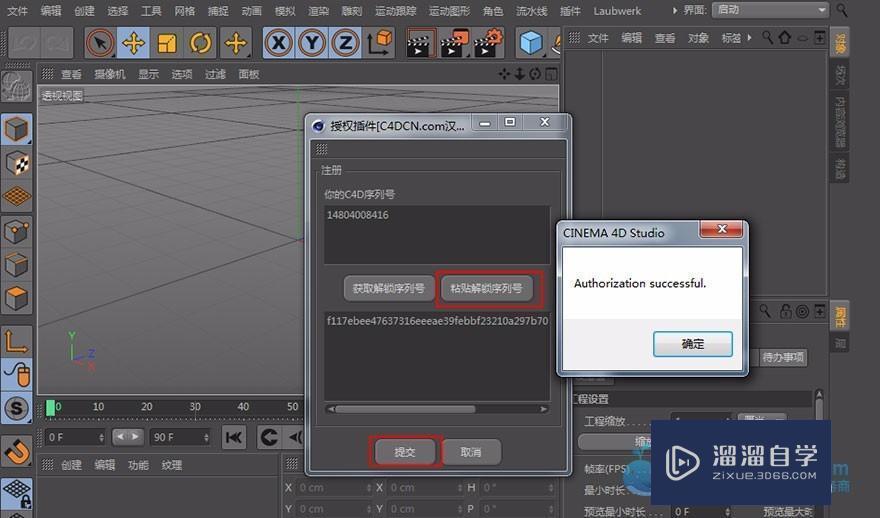Expand Object Manager extra menu arrow

(749, 38)
